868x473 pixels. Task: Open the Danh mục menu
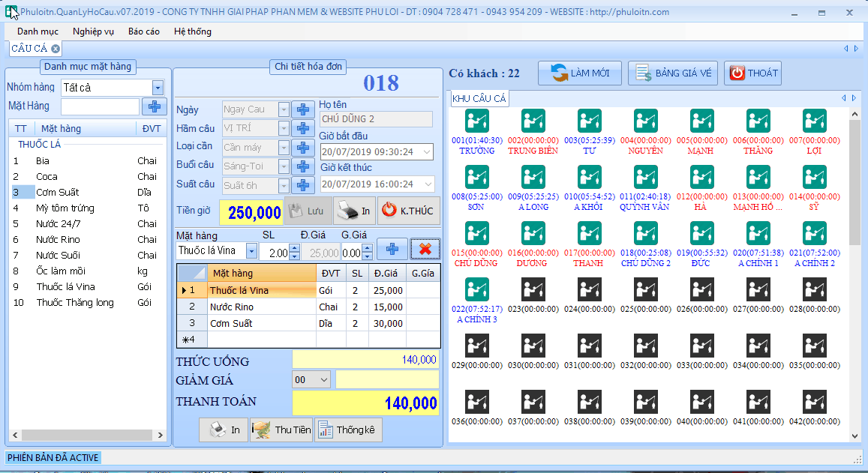pyautogui.click(x=38, y=31)
